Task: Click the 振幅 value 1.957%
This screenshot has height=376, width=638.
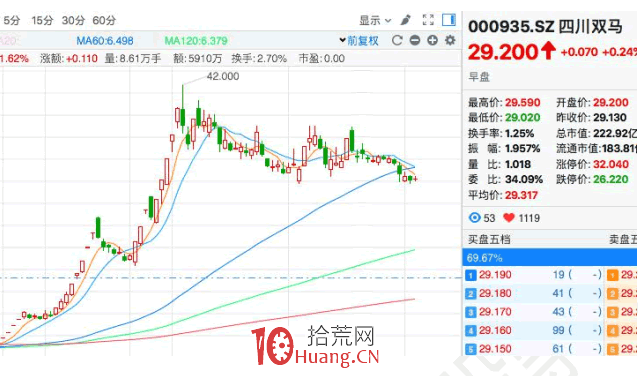Action: (522, 149)
